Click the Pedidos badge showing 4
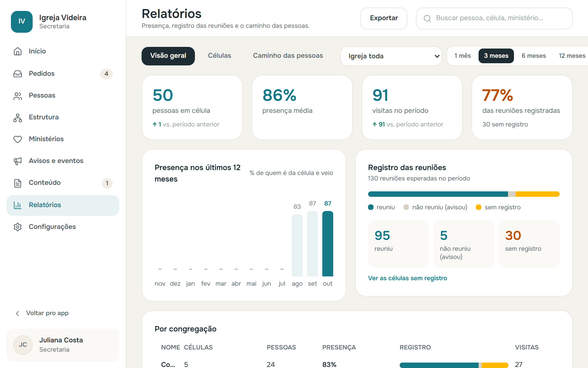 106,74
